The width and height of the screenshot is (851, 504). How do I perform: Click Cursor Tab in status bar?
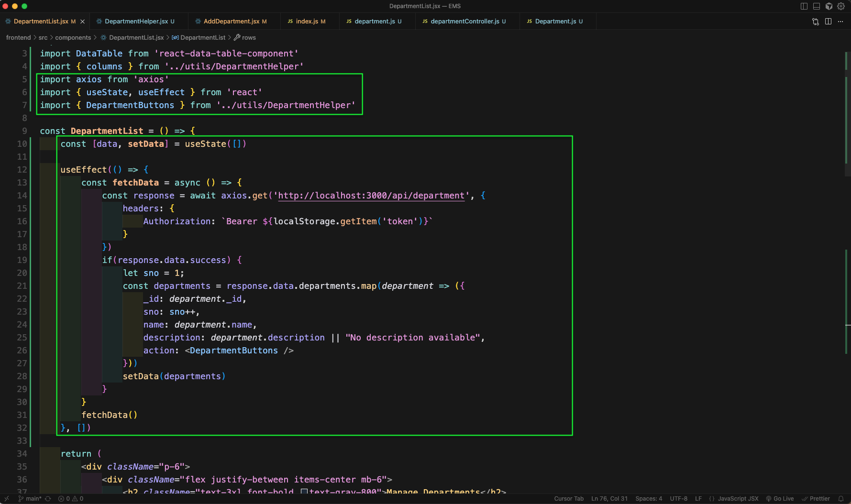[x=569, y=499]
